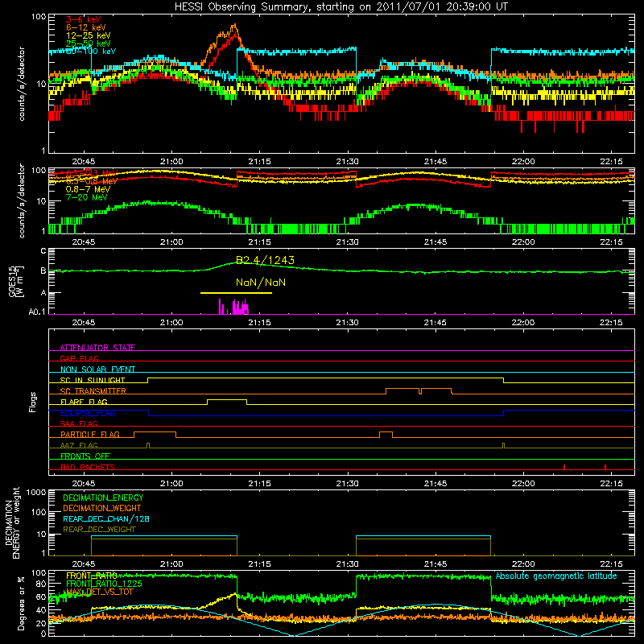Click the Flags vertical axis title
The width and height of the screenshot is (644, 644).
tap(33, 402)
